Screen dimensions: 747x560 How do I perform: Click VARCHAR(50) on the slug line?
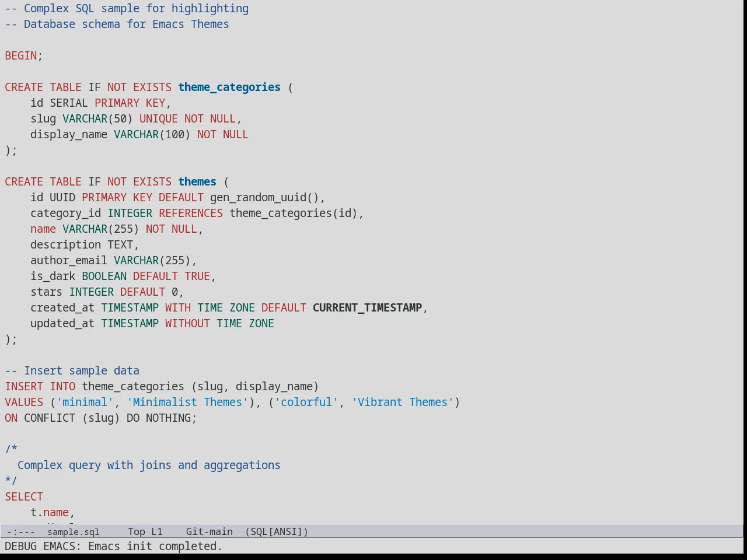coord(97,119)
